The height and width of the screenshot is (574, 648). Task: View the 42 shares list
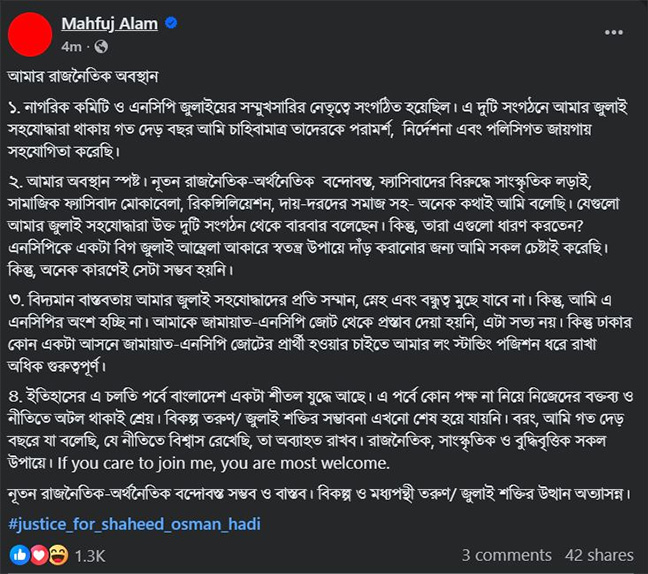click(x=599, y=555)
